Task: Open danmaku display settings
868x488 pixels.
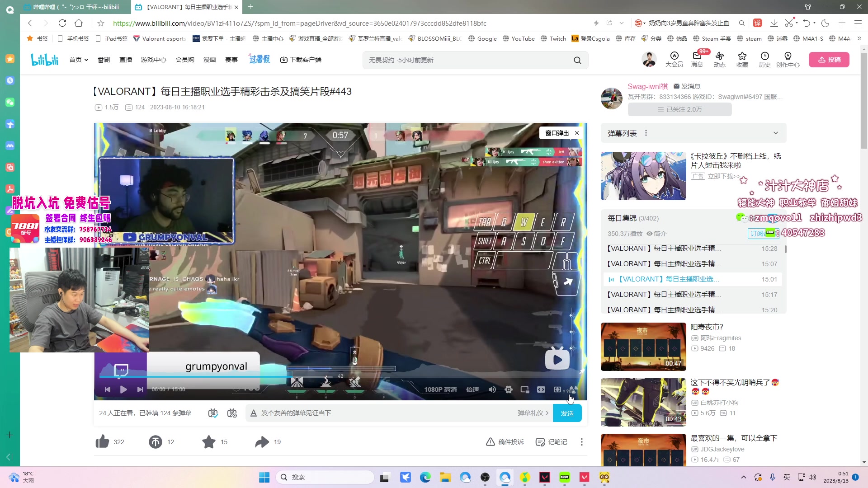Action: pos(232,413)
